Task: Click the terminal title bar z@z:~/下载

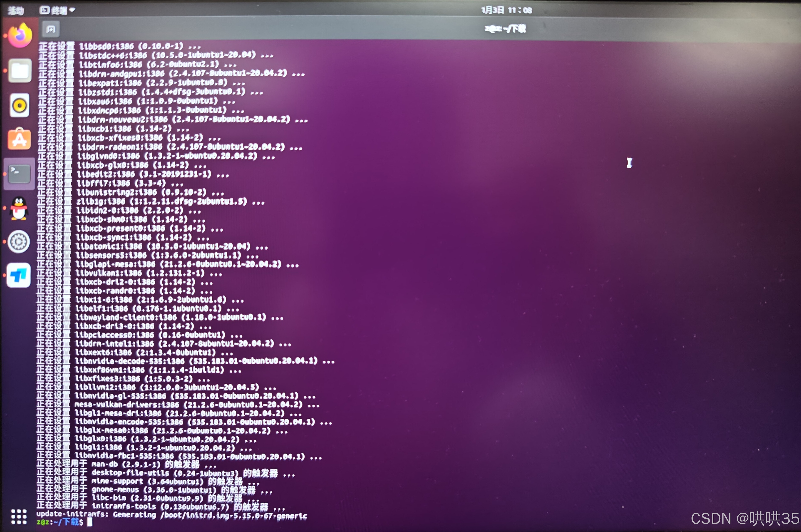Action: click(505, 29)
